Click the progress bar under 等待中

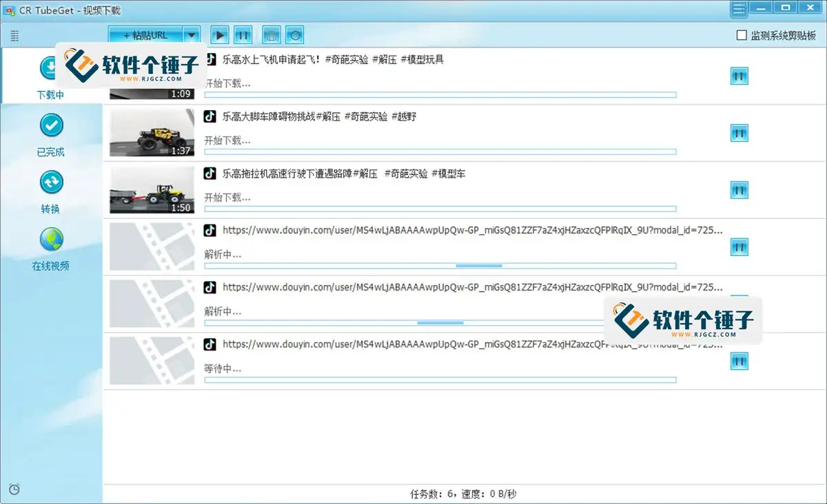tap(440, 379)
